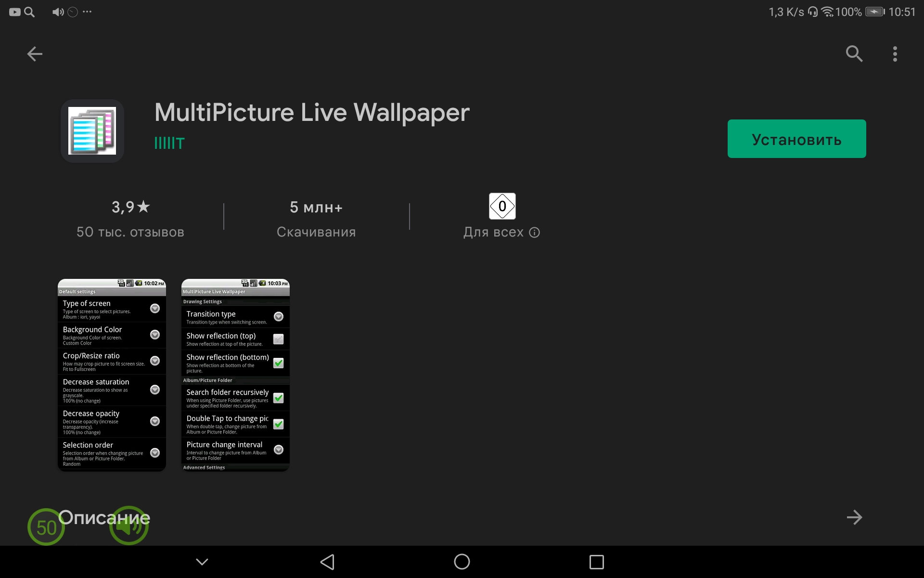Tap the age rating 0 badge icon
Image resolution: width=924 pixels, height=578 pixels.
click(502, 206)
